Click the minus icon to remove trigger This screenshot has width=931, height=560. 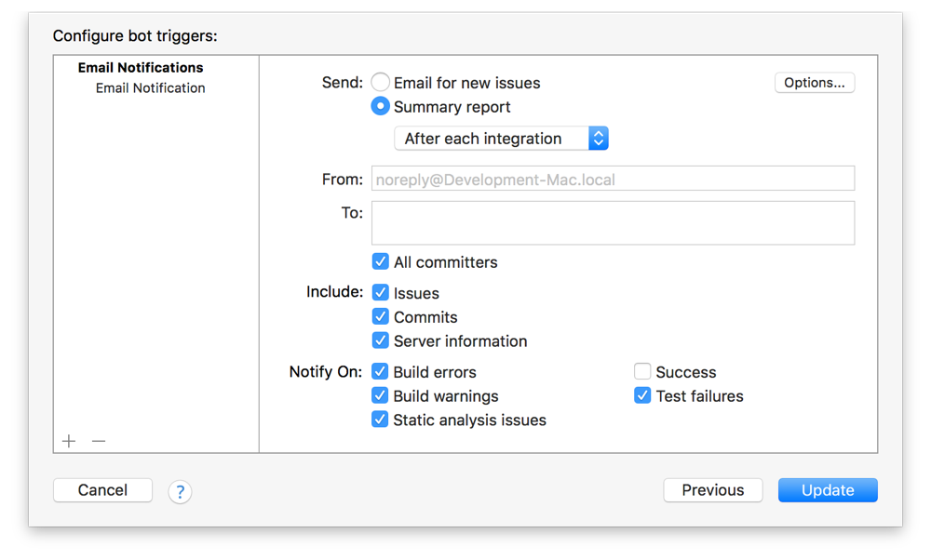click(x=99, y=441)
